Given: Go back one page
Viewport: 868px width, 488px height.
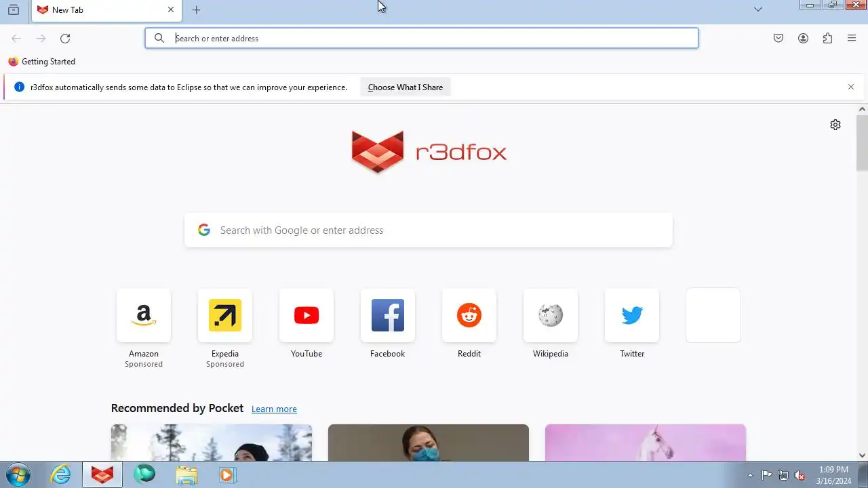Looking at the screenshot, I should pos(16,39).
